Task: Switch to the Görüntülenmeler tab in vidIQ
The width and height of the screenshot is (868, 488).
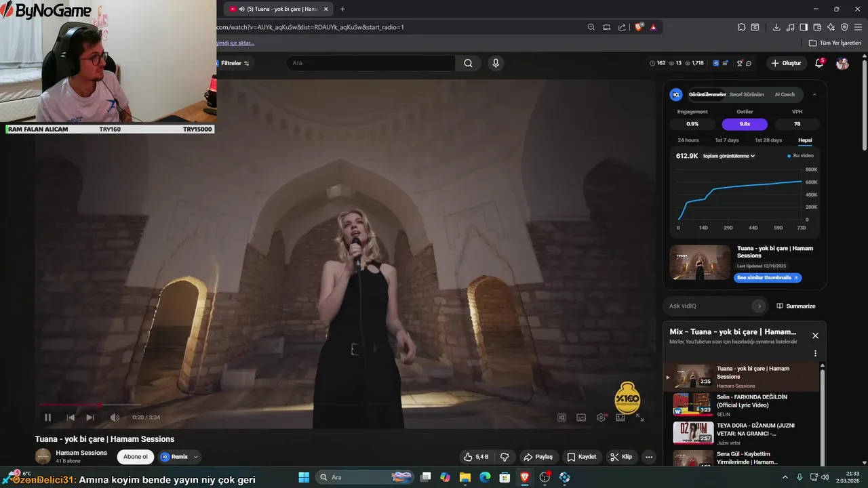Action: point(707,94)
